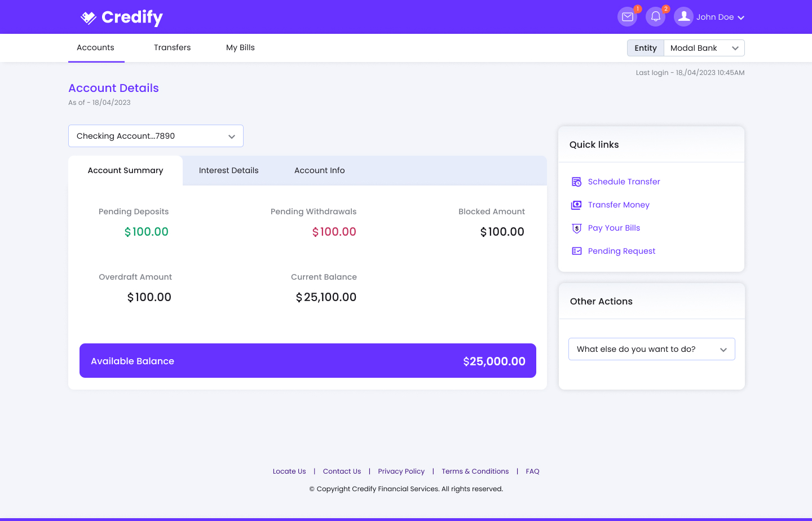Click the John Doe profile avatar
The width and height of the screenshot is (812, 521).
click(683, 17)
